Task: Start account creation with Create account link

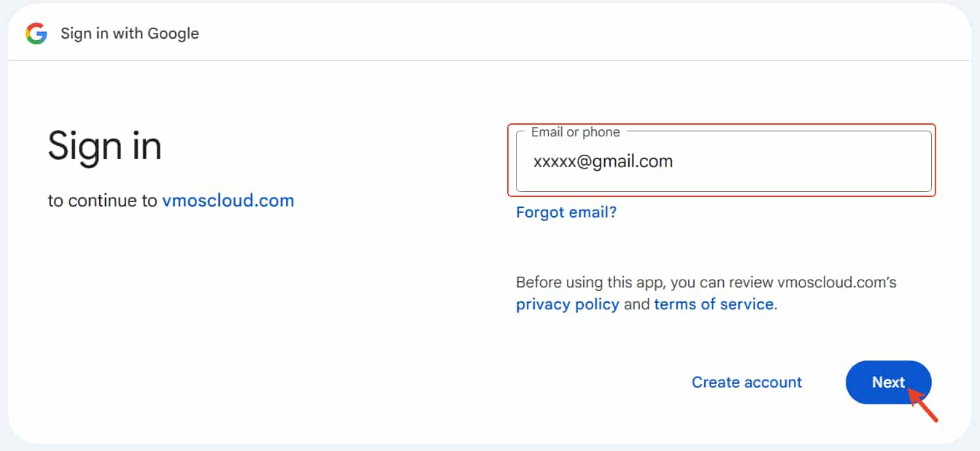Action: coord(746,382)
